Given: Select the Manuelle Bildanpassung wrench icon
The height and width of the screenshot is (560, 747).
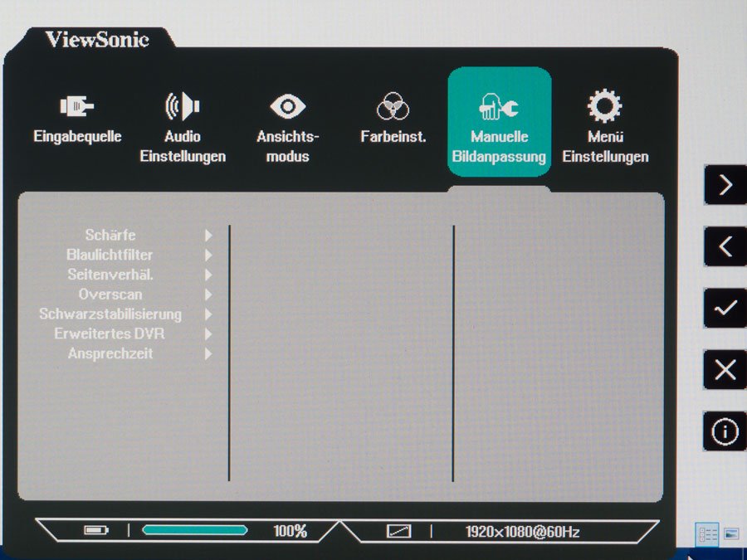Looking at the screenshot, I should click(x=499, y=106).
